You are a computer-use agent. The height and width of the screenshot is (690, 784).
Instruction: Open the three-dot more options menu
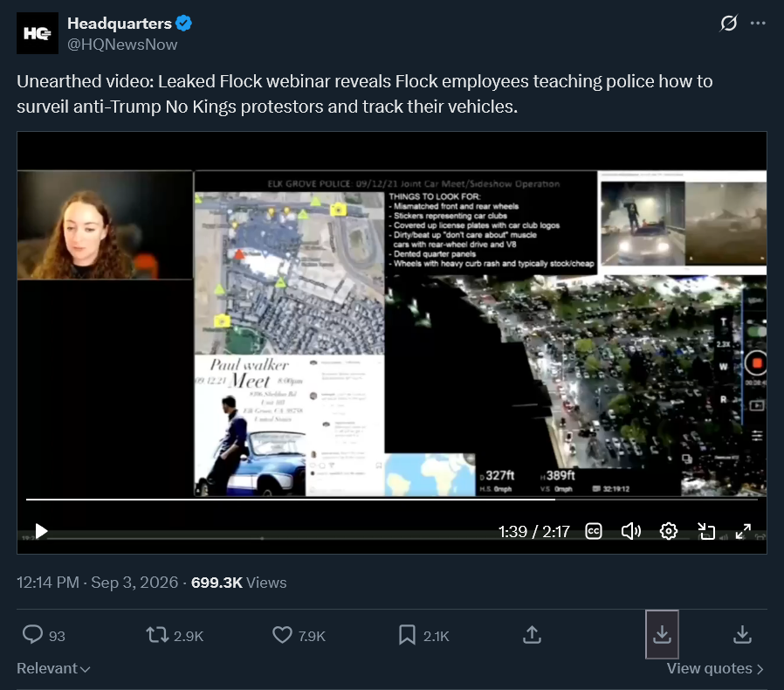click(x=758, y=23)
